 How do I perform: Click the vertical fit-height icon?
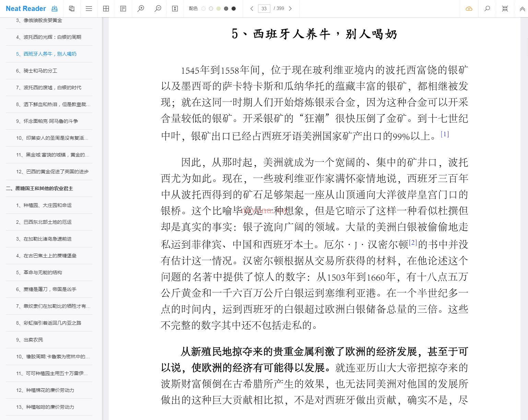coord(175,9)
